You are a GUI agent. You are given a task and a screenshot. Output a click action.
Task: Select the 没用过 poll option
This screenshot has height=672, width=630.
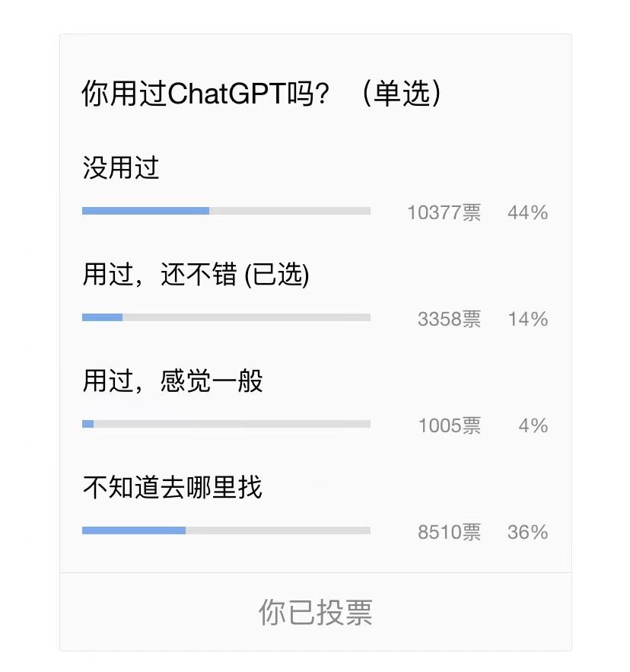tap(121, 168)
